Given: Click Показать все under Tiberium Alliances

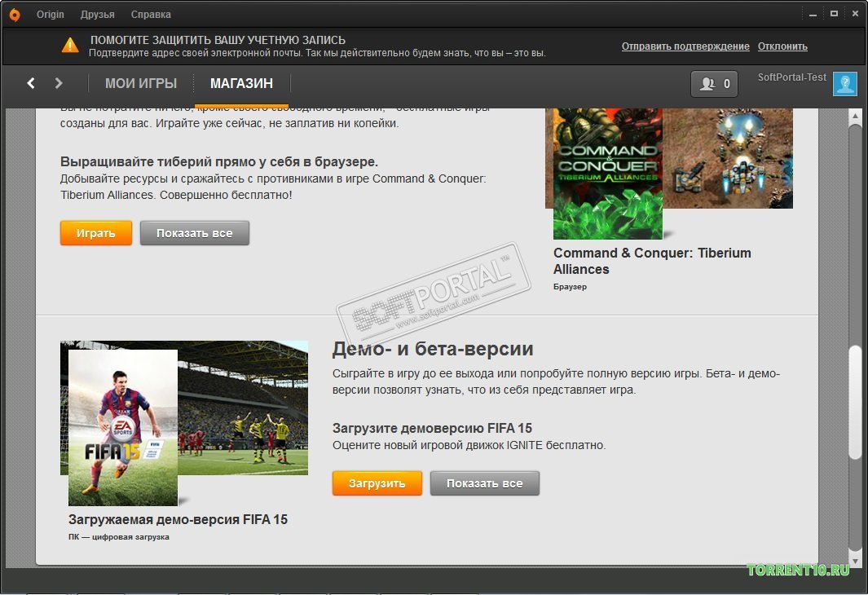Looking at the screenshot, I should [195, 233].
